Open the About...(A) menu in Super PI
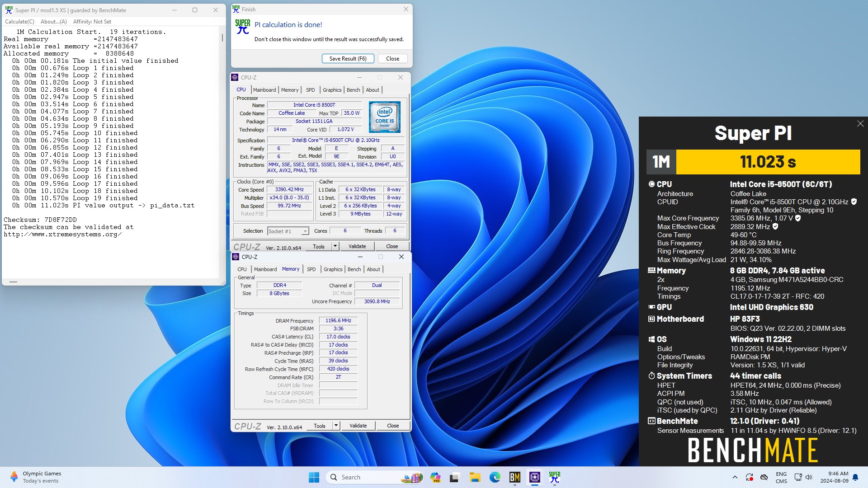 pos(54,22)
